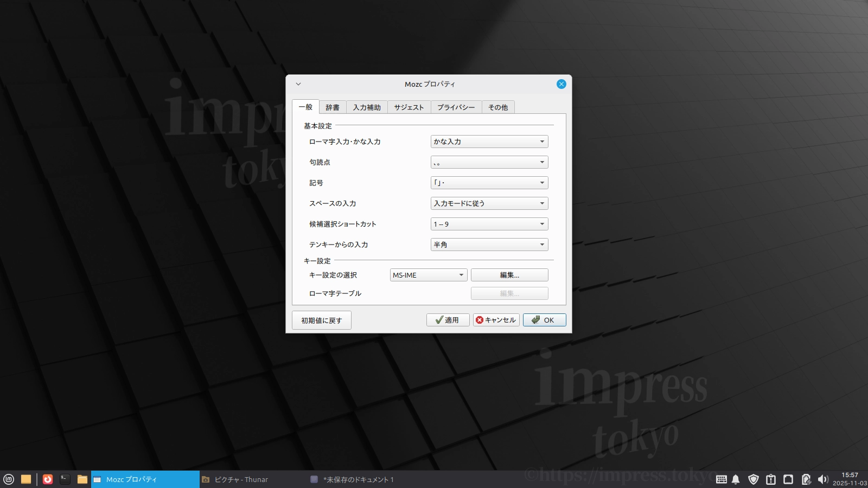This screenshot has height=488, width=868.
Task: Click the clipboard alert tray icon
Action: tap(771, 479)
